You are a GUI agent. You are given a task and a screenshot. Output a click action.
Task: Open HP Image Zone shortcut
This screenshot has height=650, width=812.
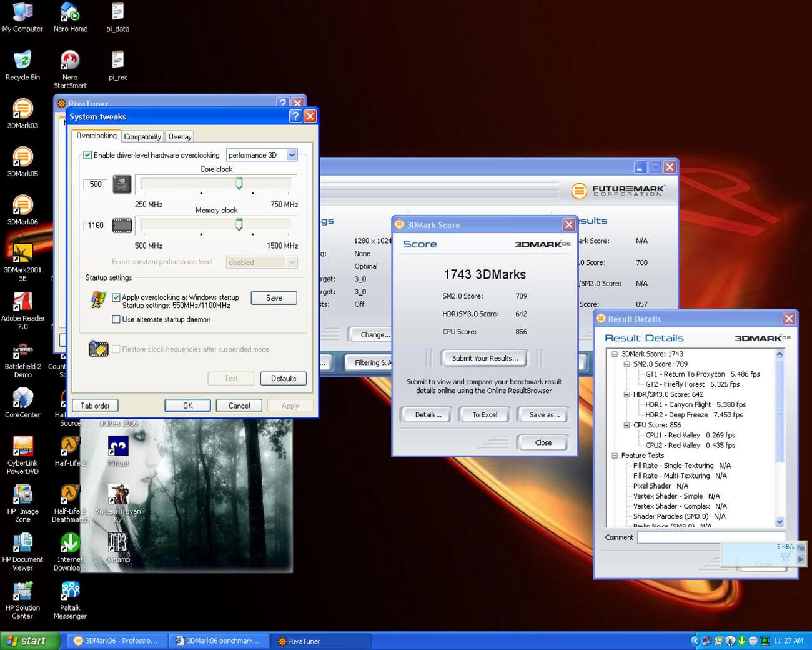tap(22, 503)
